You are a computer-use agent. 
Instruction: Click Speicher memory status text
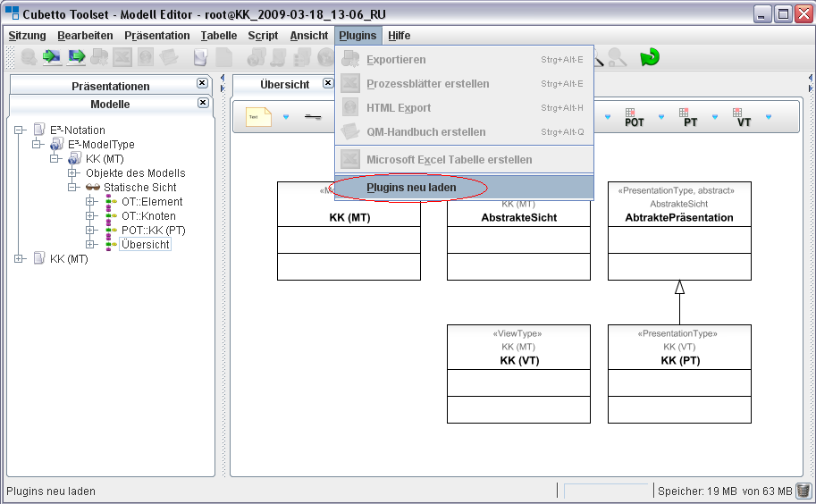click(x=725, y=491)
